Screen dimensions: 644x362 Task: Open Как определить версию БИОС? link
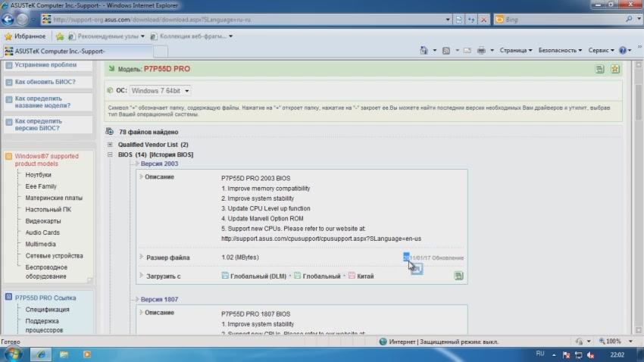(x=38, y=124)
